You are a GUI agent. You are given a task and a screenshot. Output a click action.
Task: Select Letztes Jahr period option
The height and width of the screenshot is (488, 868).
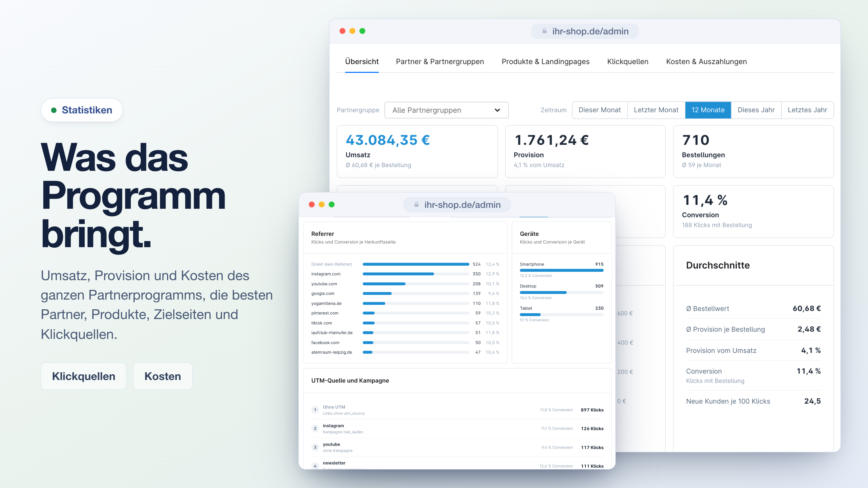(807, 110)
